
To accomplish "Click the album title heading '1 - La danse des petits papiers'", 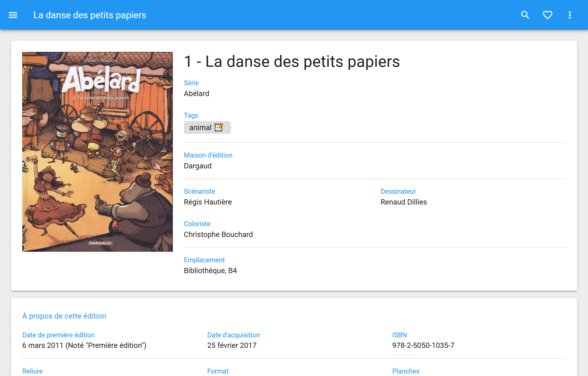I will pyautogui.click(x=292, y=61).
